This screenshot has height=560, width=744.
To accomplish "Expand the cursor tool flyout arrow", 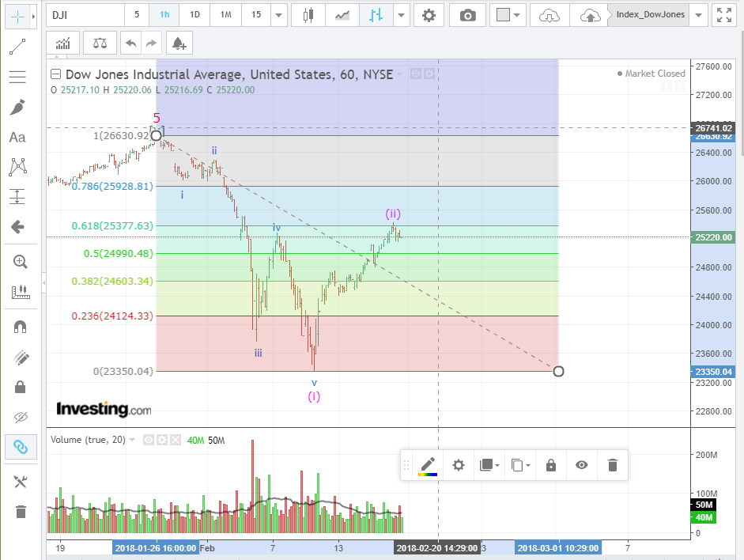I will pos(34,17).
